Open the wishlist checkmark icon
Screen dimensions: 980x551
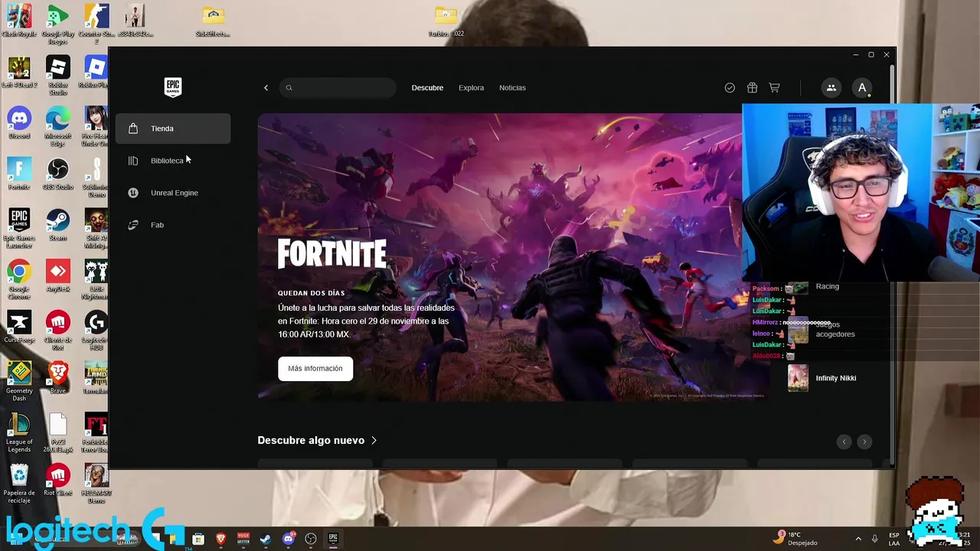pyautogui.click(x=730, y=88)
